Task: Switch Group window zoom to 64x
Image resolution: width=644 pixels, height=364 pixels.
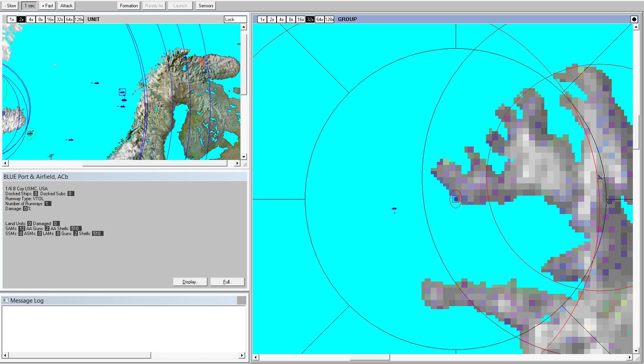Action: (319, 20)
